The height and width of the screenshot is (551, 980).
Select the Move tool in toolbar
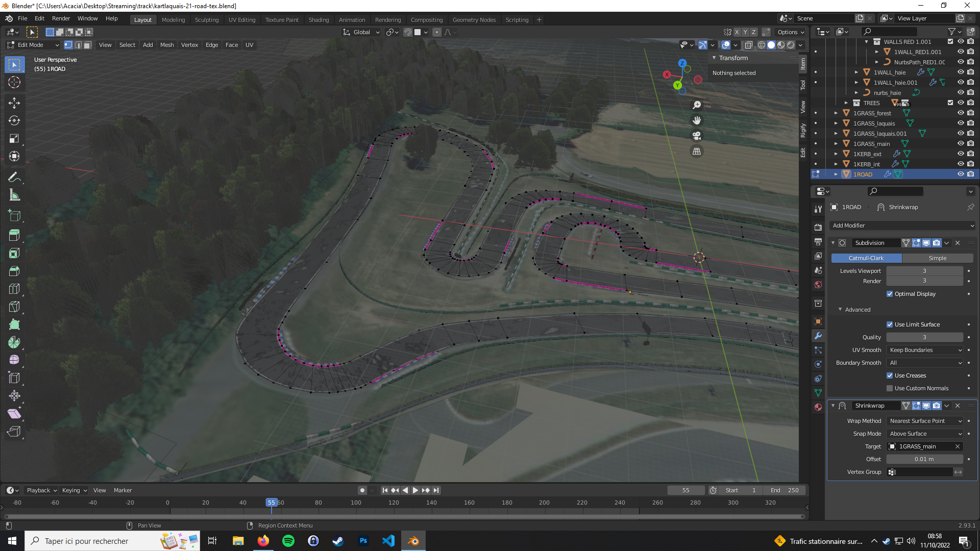[14, 103]
